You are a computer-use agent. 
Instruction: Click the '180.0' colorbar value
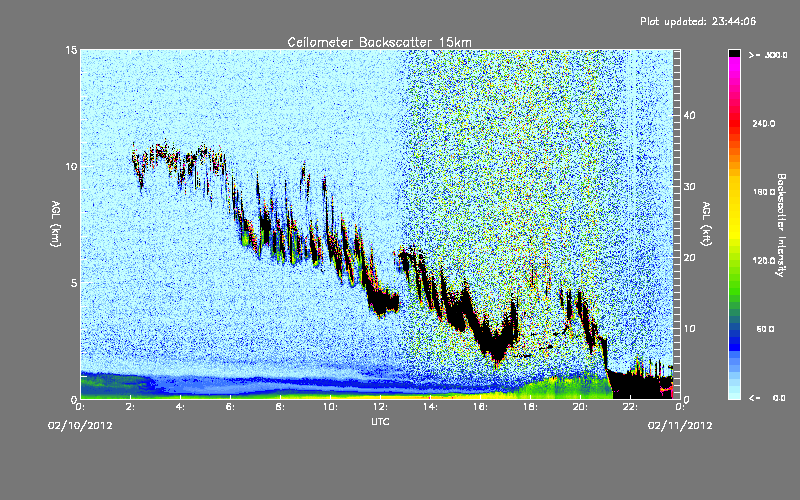tap(764, 192)
